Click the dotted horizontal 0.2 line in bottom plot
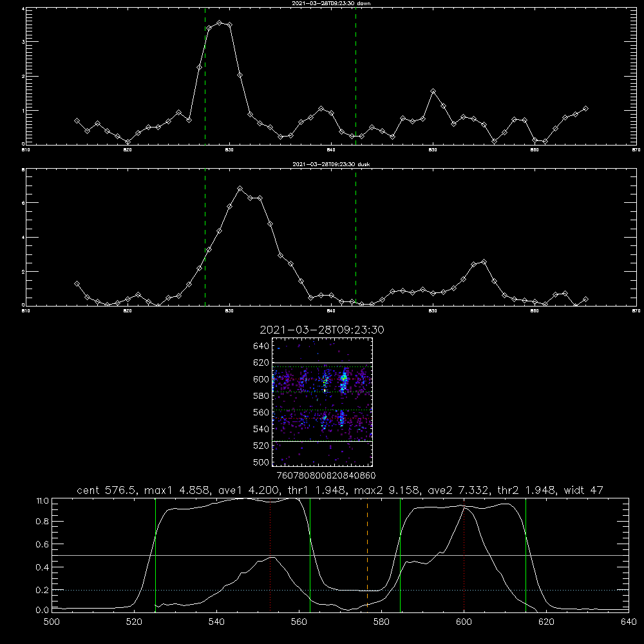The image size is (644, 644). click(x=340, y=590)
